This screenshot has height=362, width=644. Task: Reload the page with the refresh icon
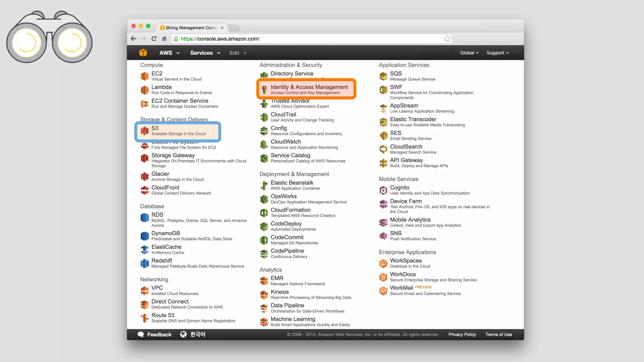point(154,39)
